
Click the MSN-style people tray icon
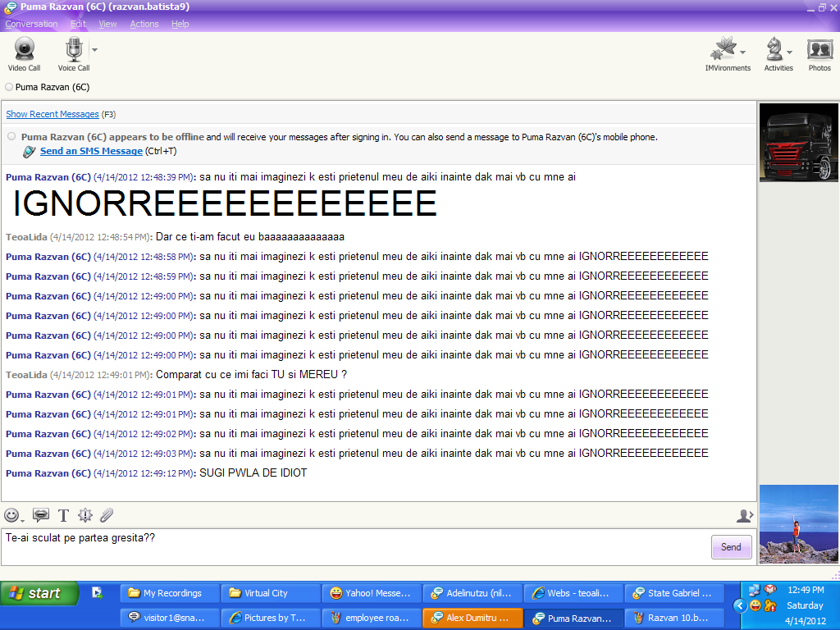pos(770,606)
